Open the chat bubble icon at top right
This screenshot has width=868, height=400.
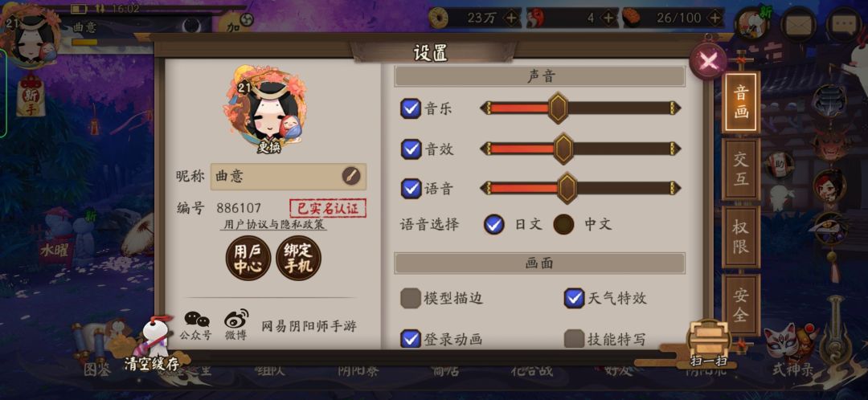coord(843,24)
